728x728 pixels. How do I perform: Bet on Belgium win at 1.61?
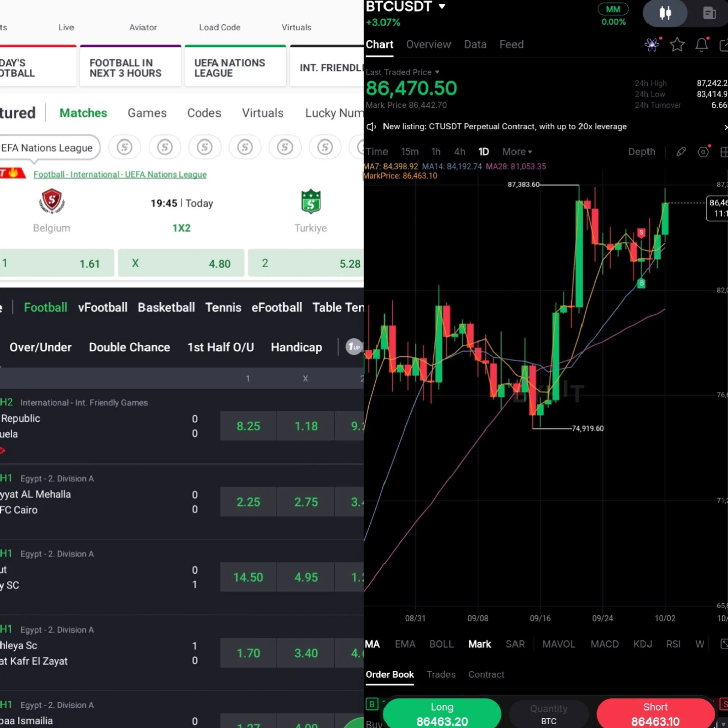click(x=56, y=263)
